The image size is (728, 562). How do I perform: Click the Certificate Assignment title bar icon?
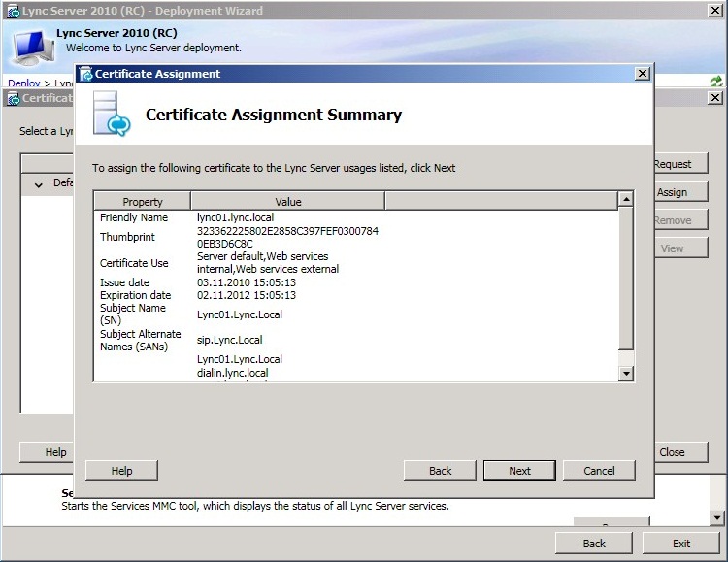coord(85,74)
